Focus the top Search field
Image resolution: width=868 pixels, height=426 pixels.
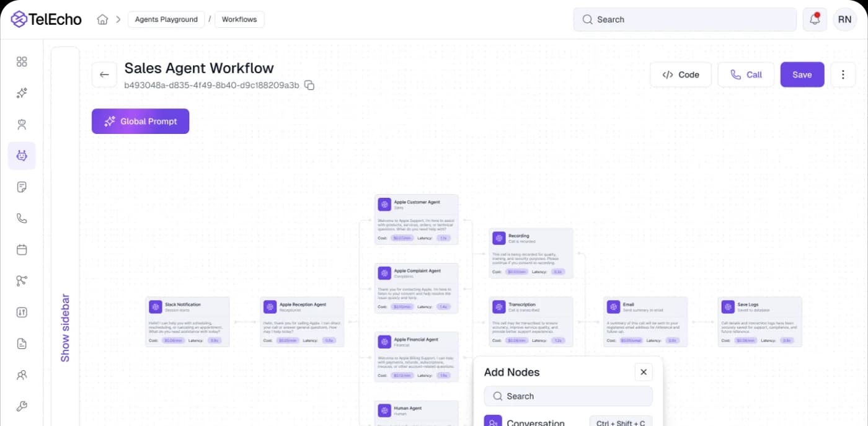pos(685,19)
